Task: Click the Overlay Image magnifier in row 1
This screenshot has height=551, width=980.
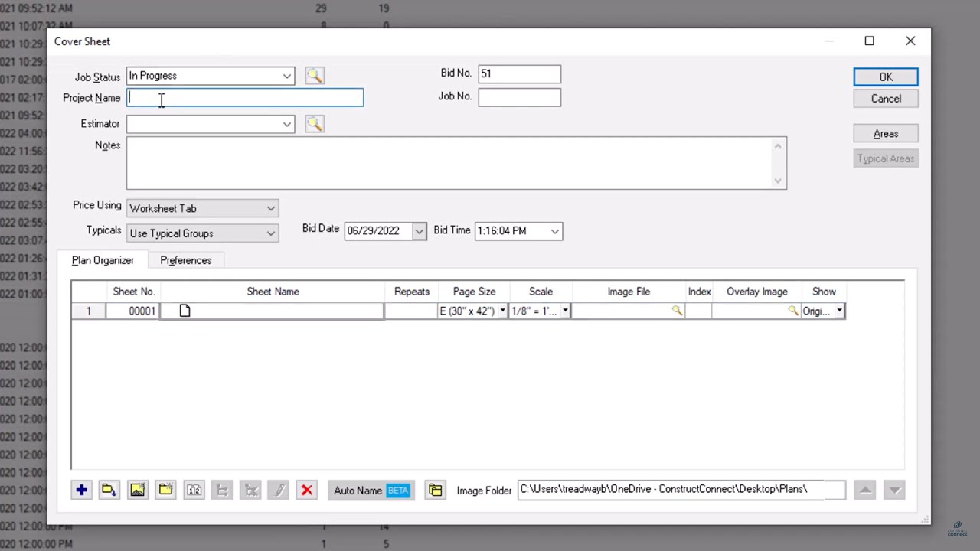Action: (793, 311)
